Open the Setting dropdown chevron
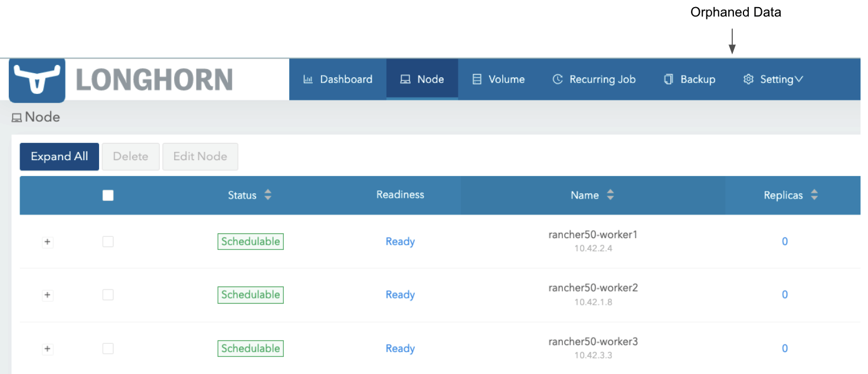The image size is (868, 374). 800,79
